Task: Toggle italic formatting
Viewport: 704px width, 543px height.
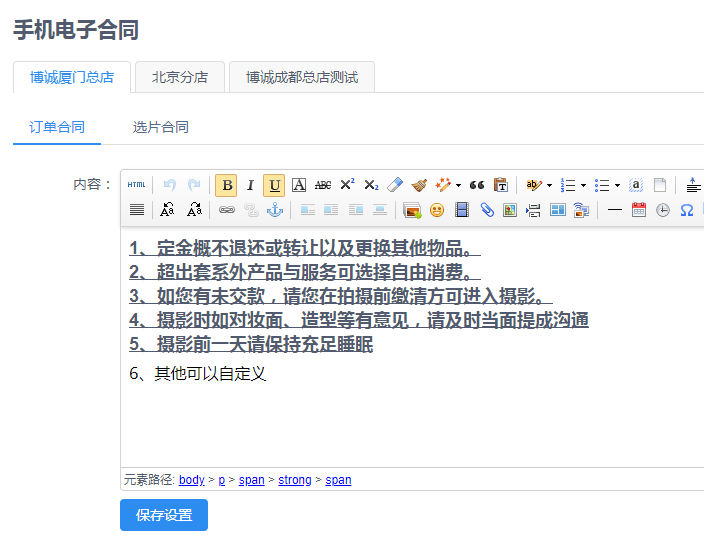Action: [251, 185]
